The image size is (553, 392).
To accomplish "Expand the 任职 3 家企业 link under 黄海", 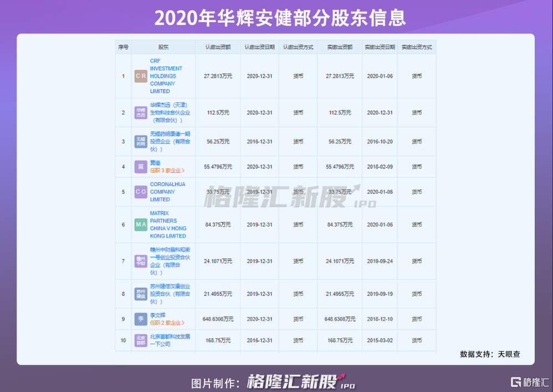I will 167,171.
